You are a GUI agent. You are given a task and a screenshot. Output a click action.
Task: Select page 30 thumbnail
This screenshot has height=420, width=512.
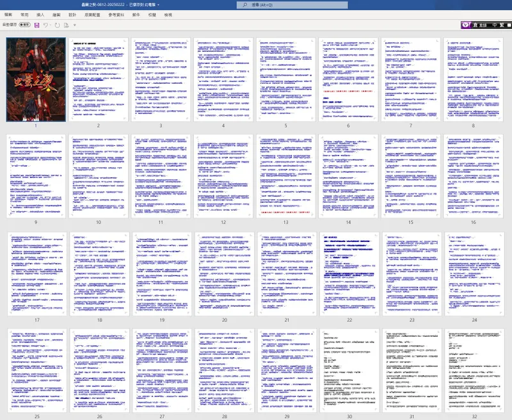349,371
